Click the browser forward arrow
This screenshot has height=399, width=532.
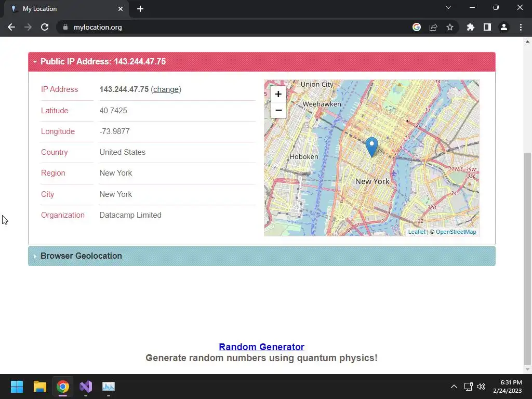pos(28,27)
